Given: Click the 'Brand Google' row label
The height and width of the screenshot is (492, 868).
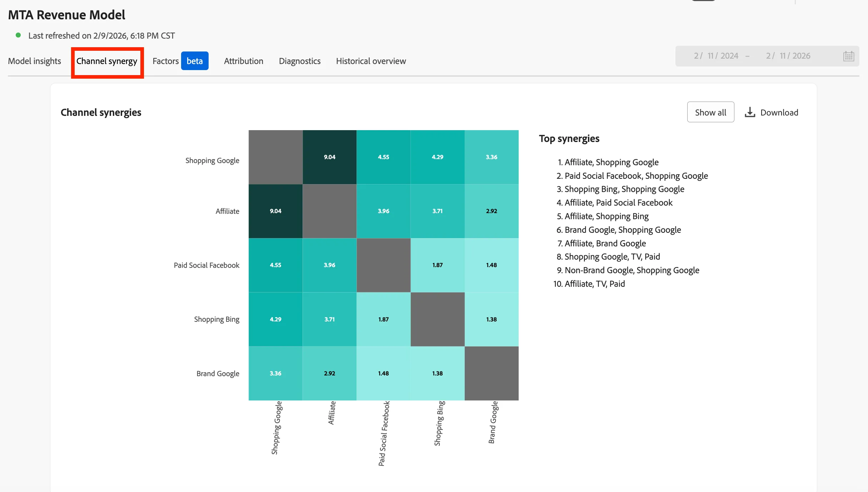Looking at the screenshot, I should click(218, 374).
